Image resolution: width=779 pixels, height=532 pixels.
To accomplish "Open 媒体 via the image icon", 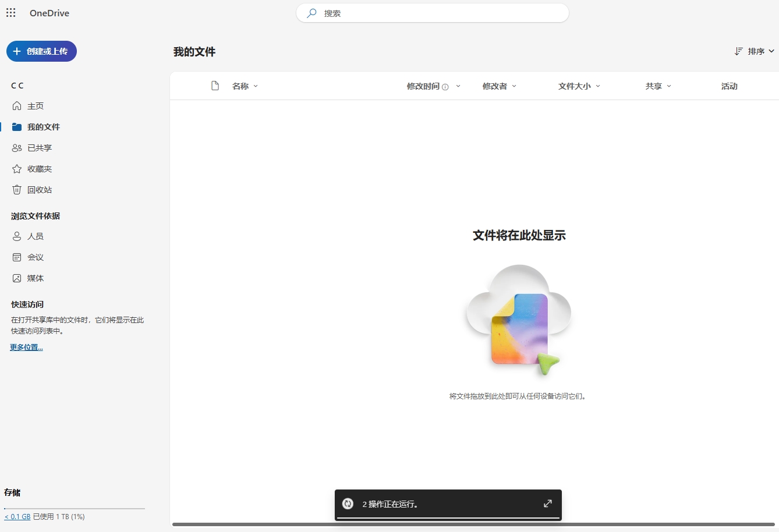I will (17, 278).
